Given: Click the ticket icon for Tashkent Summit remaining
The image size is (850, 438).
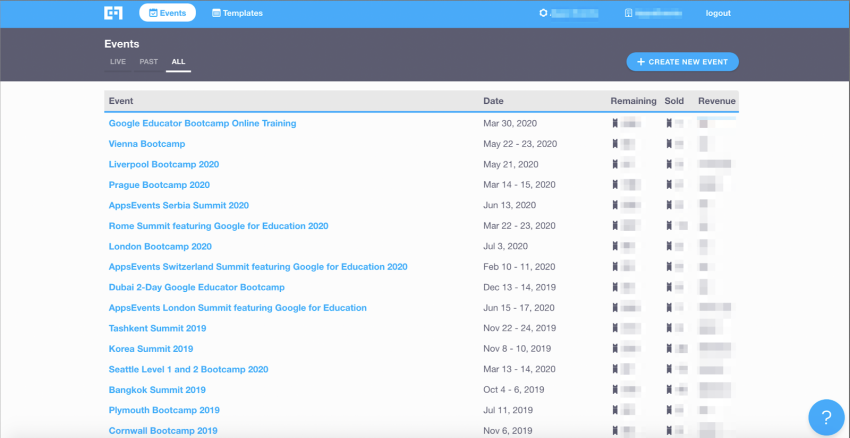Looking at the screenshot, I should tap(615, 328).
